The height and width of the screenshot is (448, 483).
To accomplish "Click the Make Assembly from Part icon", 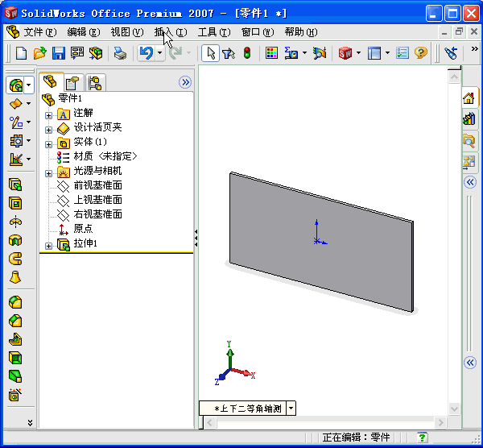I will 96,53.
